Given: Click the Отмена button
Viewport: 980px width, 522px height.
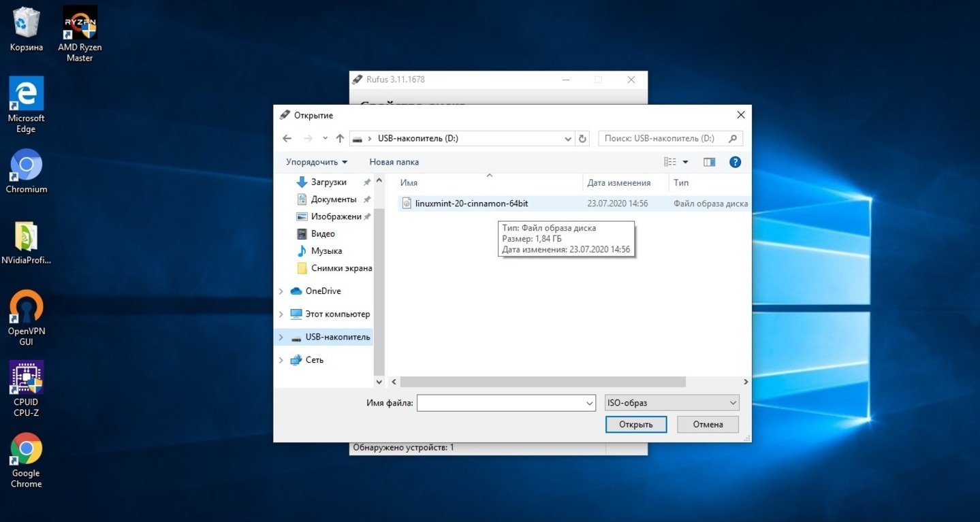Looking at the screenshot, I should tap(708, 424).
